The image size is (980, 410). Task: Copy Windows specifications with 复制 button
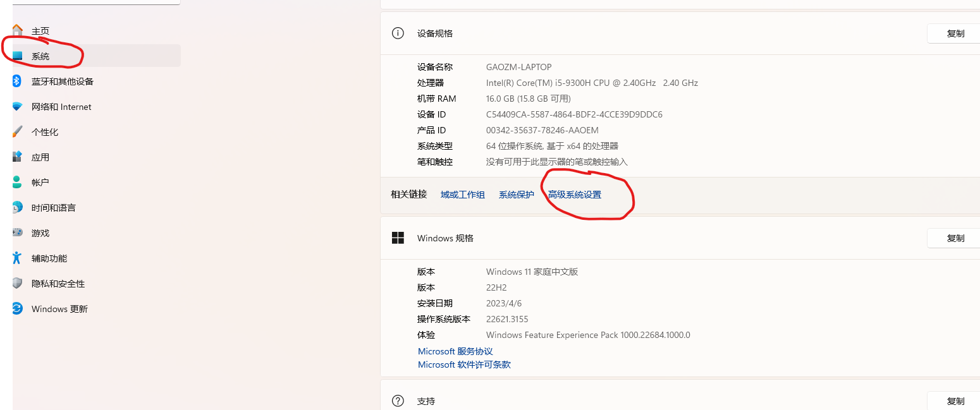point(955,238)
